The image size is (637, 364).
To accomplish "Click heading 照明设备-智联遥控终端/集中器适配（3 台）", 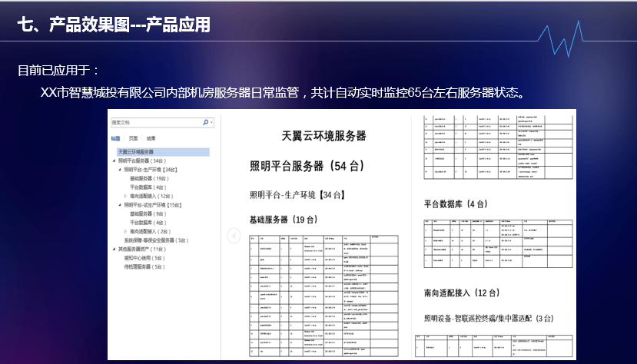I will [489, 319].
